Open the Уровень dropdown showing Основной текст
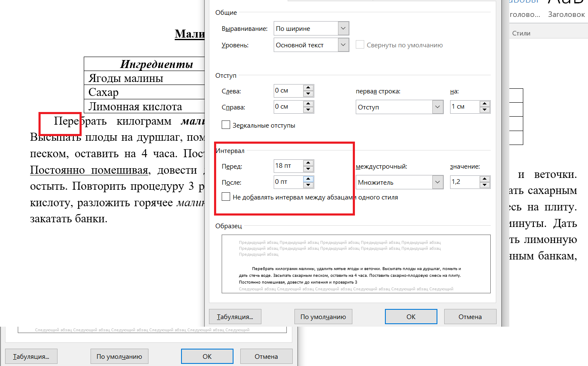Screen dimensions: 588x366 point(311,45)
